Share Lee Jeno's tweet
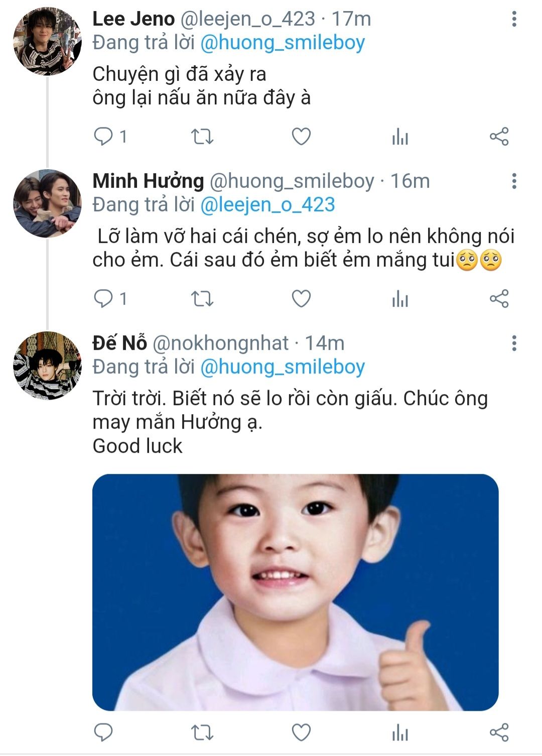The image size is (542, 756). click(499, 137)
